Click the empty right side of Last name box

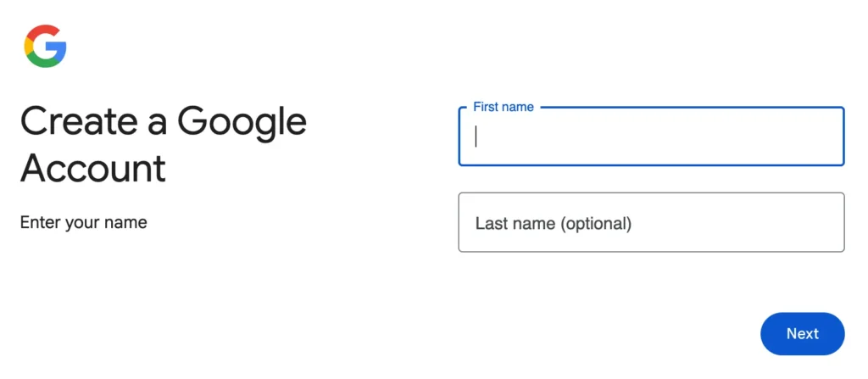763,222
